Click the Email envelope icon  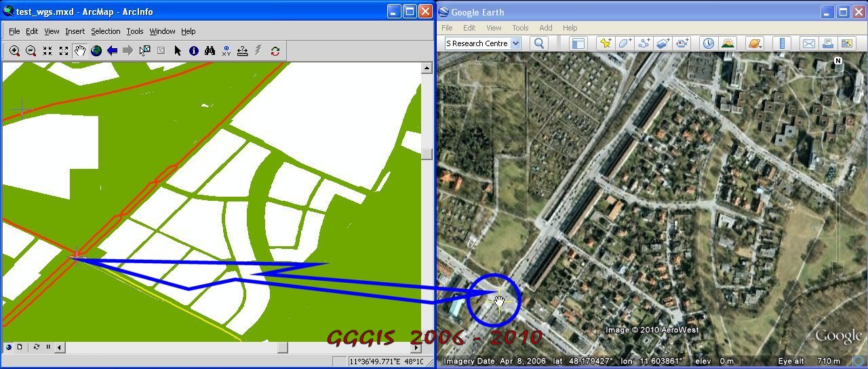coord(808,43)
